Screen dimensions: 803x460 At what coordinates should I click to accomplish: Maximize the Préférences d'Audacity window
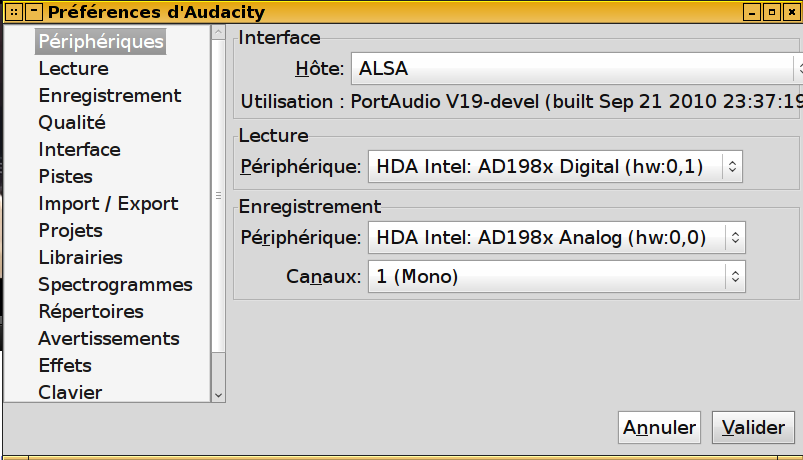(x=772, y=12)
